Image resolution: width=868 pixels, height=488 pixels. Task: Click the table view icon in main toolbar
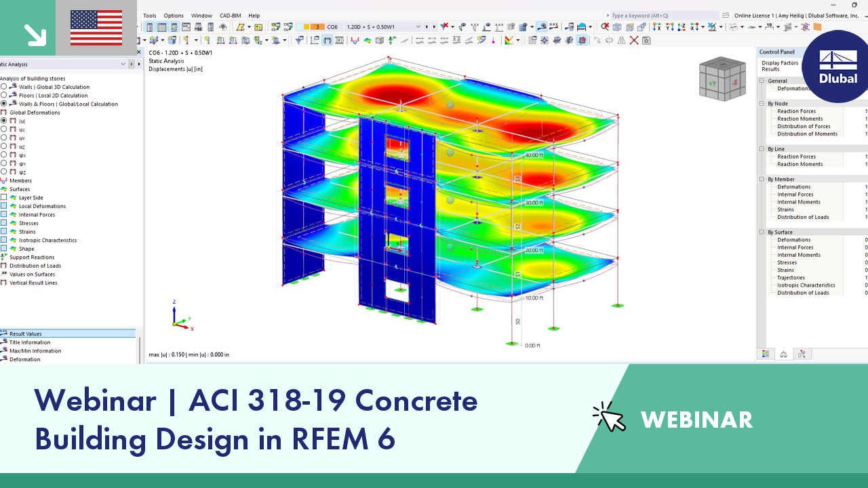coord(161,27)
